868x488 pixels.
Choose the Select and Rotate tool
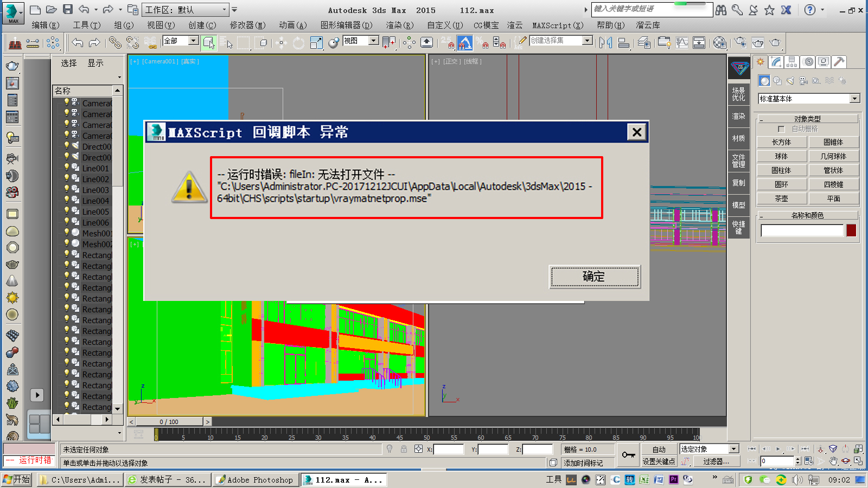[298, 42]
